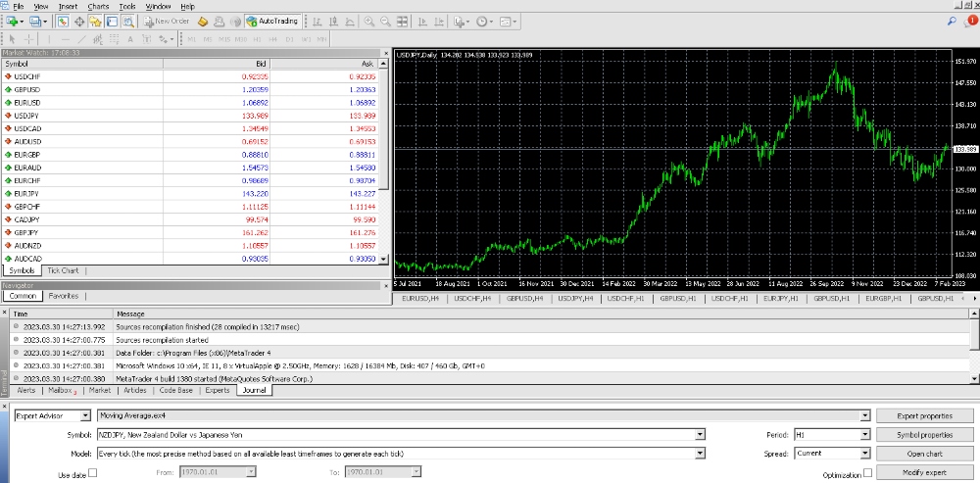Open search with top-right magnifier icon
Viewport: 980px width, 483px height.
[953, 20]
